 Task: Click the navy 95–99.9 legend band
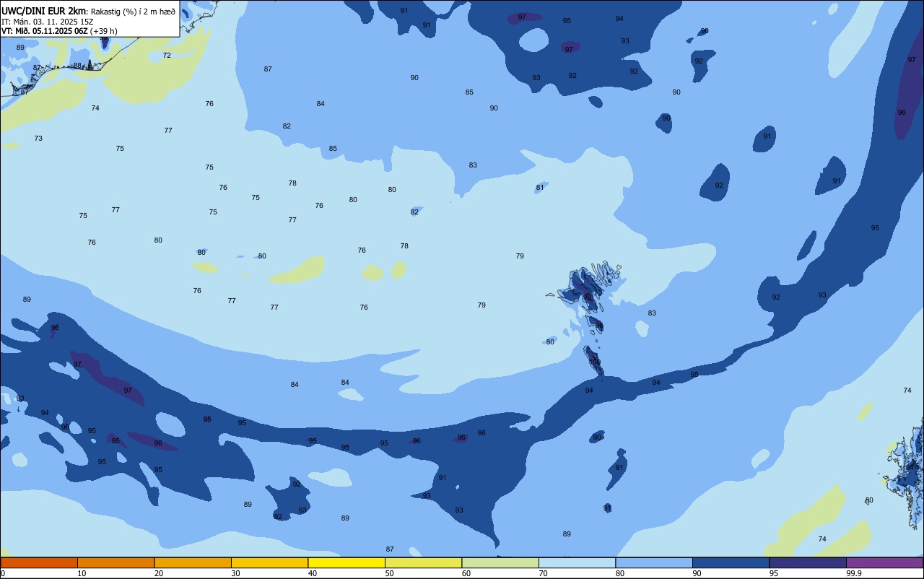pyautogui.click(x=808, y=562)
